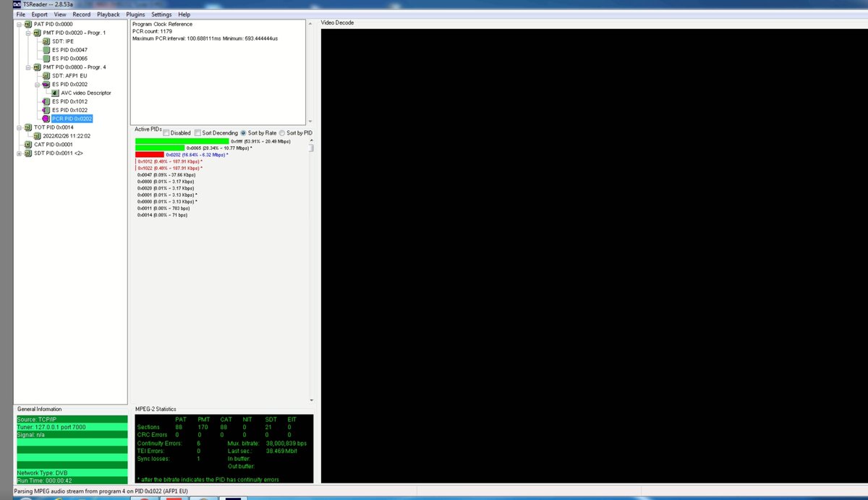The image size is (868, 500).
Task: Click the SDT PID 0x0011 table icon
Action: coord(28,153)
